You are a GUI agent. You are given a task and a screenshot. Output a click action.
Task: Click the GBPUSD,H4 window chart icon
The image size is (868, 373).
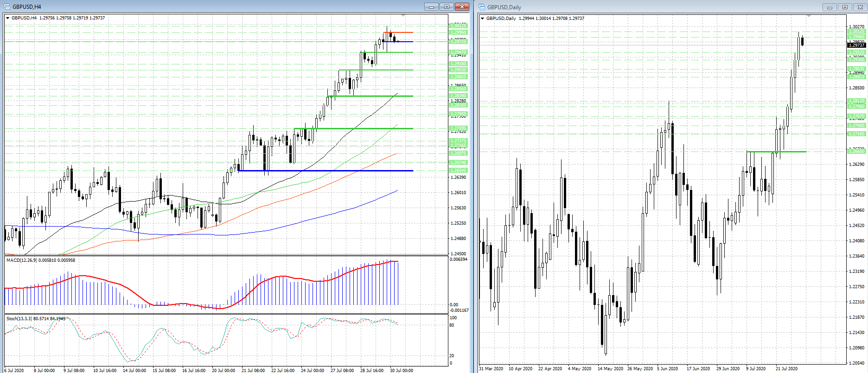point(7,6)
